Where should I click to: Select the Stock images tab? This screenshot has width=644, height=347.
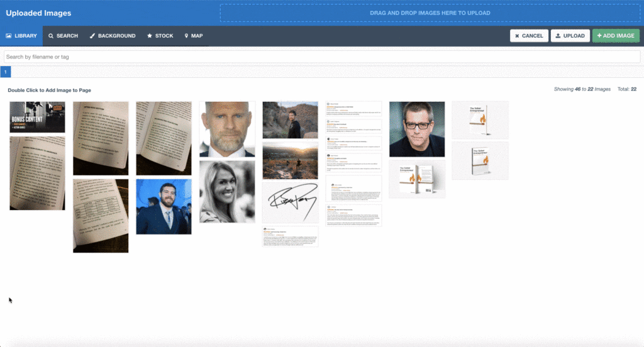160,36
